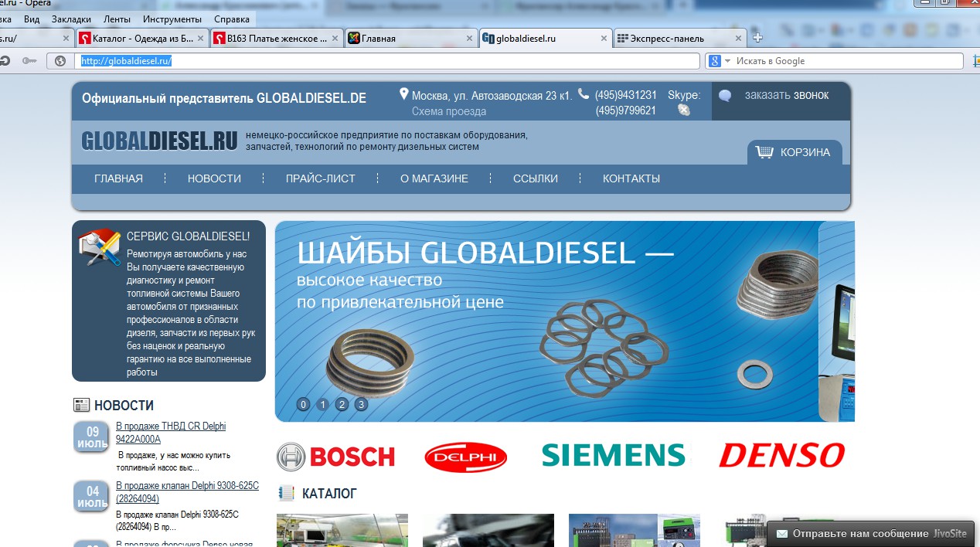This screenshot has width=980, height=547.
Task: Close the Главная browser tab
Action: point(468,38)
